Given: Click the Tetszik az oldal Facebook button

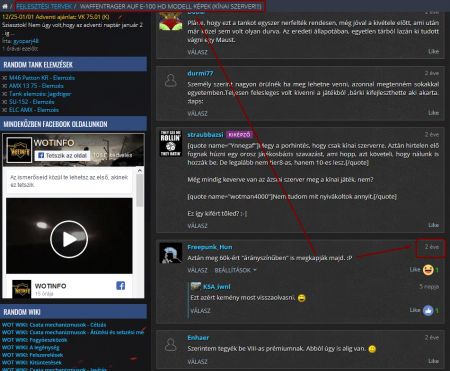Looking at the screenshot, I should (62, 155).
